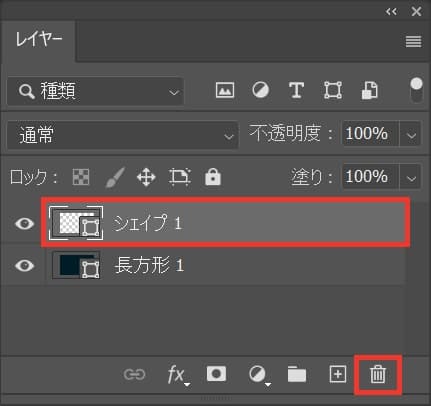
Task: Create a new group folder icon
Action: (x=297, y=374)
